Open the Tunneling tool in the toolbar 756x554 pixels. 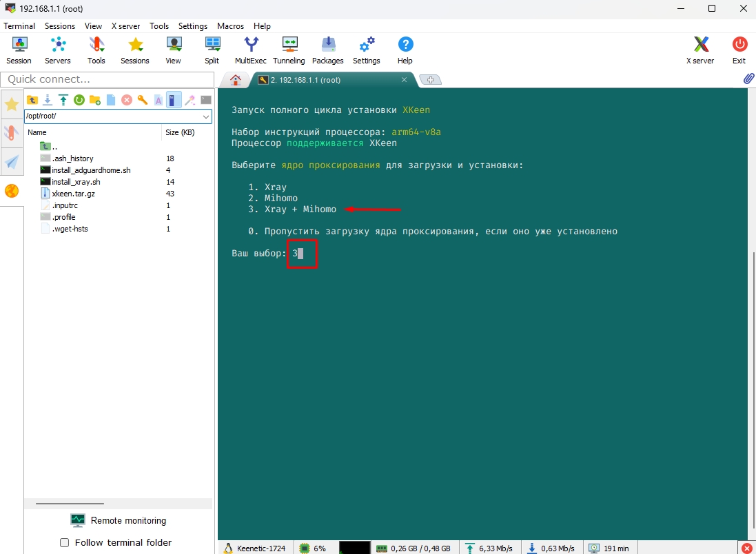click(x=289, y=50)
